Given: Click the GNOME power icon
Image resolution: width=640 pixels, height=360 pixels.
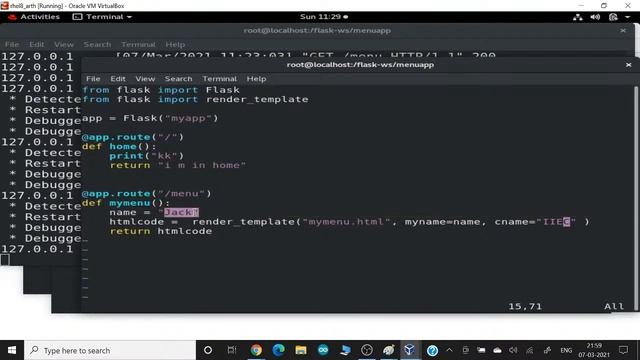Looking at the screenshot, I should (x=613, y=17).
